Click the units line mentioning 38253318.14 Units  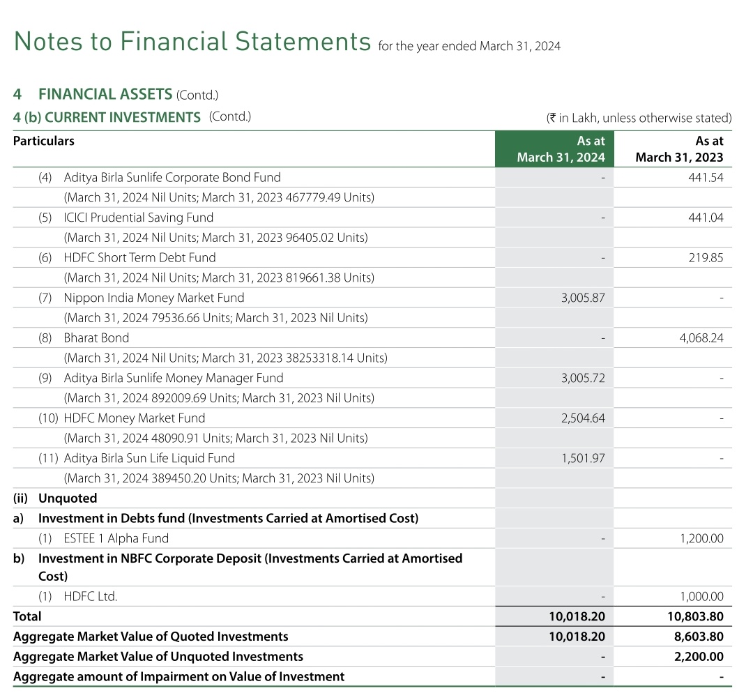coord(226,358)
